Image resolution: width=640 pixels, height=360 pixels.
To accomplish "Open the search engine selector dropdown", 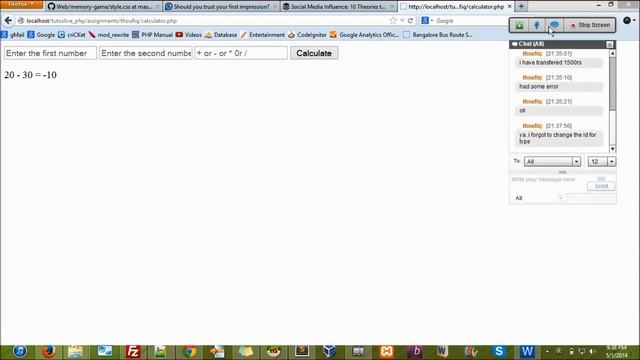I will [x=427, y=20].
